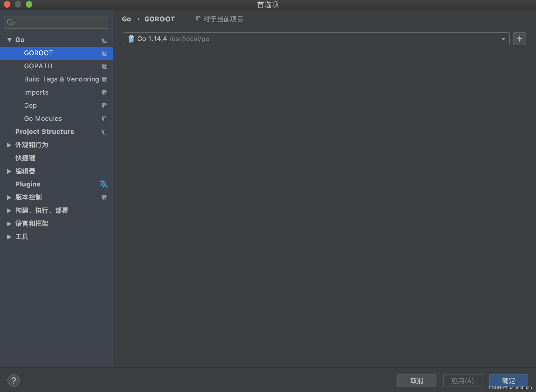The image size is (536, 392).
Task: Open help with the question mark button
Action: coord(14,381)
